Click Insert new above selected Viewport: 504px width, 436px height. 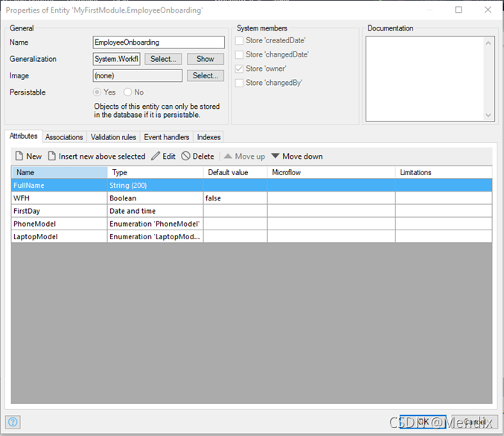[x=97, y=157]
